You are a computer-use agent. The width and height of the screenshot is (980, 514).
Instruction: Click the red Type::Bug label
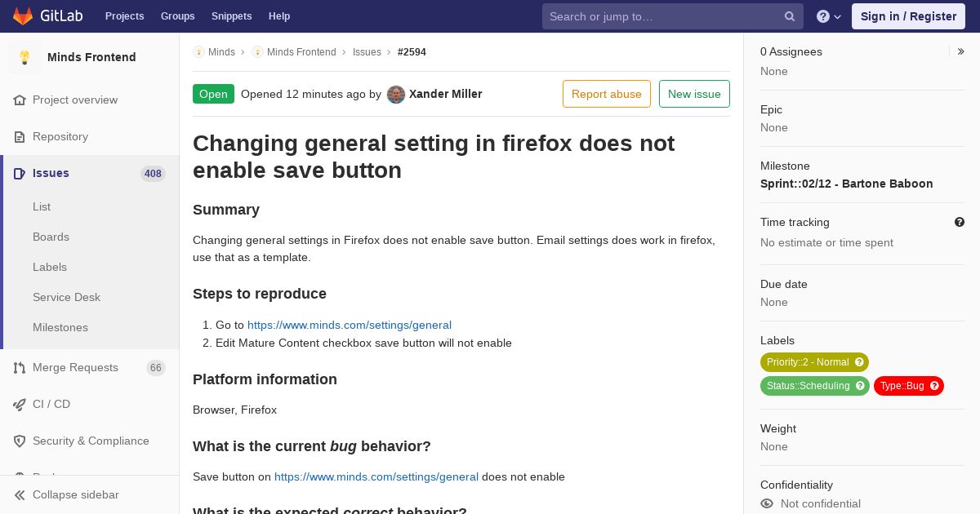(909, 386)
